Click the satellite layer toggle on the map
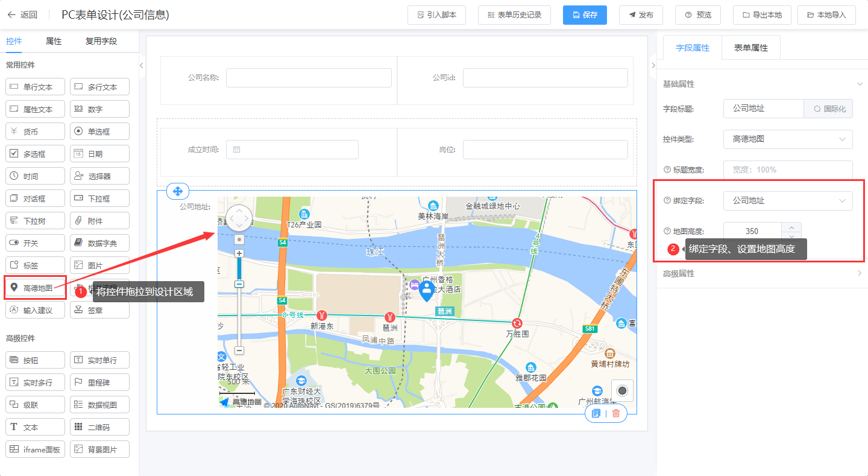The width and height of the screenshot is (868, 476). click(622, 391)
